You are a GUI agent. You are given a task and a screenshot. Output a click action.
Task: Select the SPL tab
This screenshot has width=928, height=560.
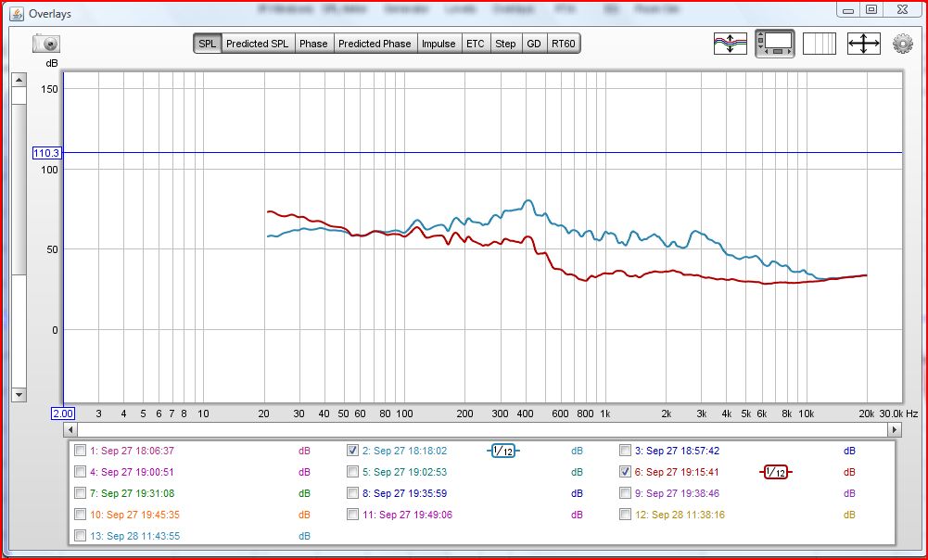point(207,44)
